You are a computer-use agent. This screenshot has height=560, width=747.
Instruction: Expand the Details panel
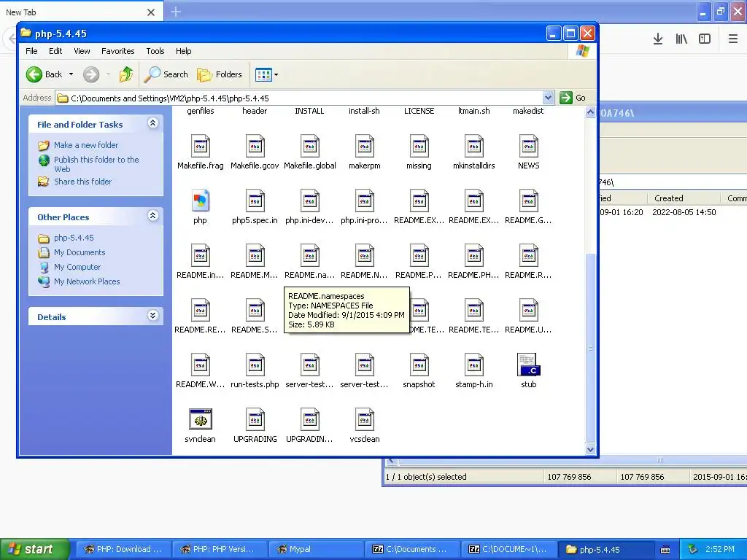pos(153,315)
